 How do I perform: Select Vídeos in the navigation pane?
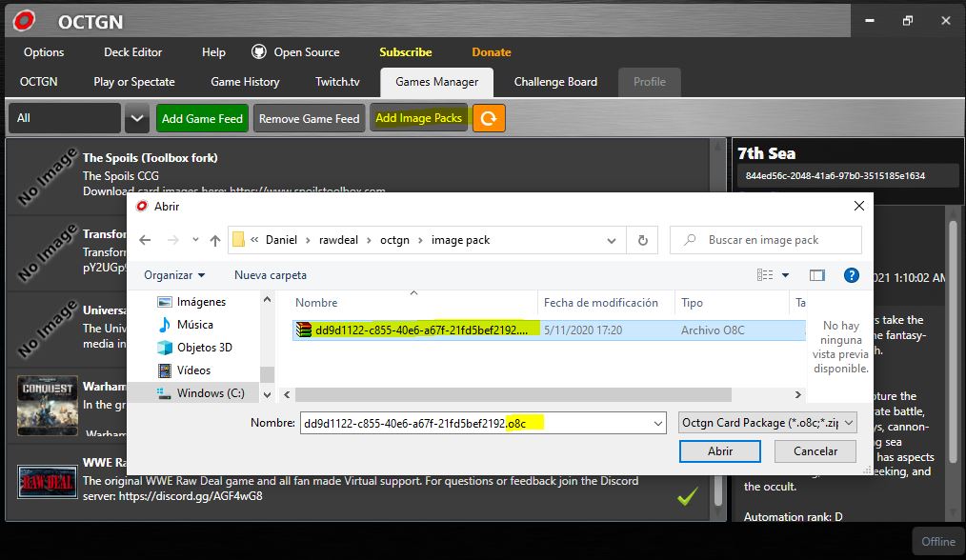coord(184,370)
